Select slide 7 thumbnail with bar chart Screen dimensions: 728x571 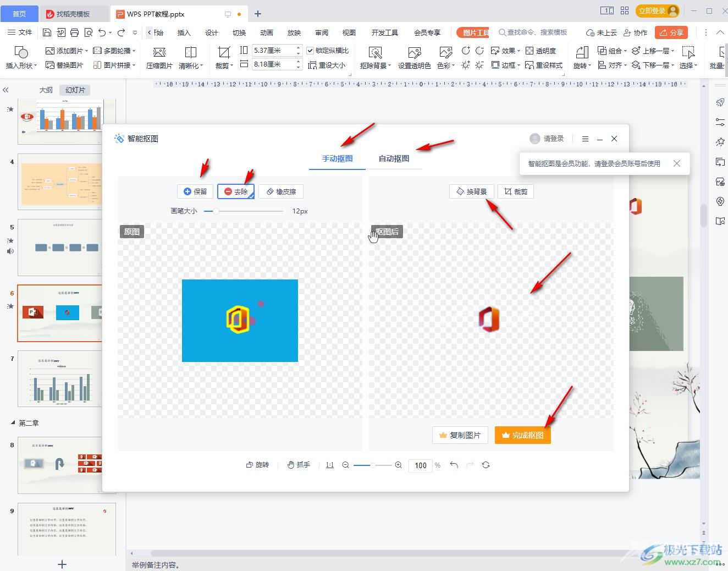60,379
